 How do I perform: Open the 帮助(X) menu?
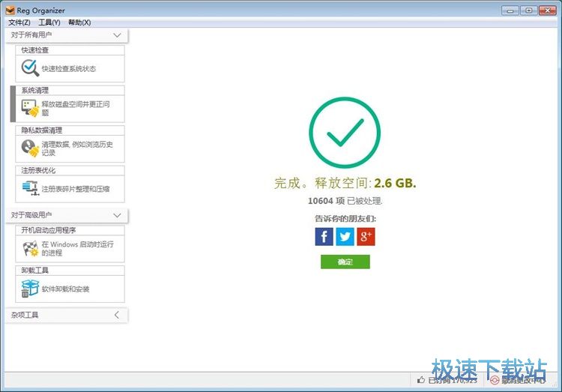[79, 22]
